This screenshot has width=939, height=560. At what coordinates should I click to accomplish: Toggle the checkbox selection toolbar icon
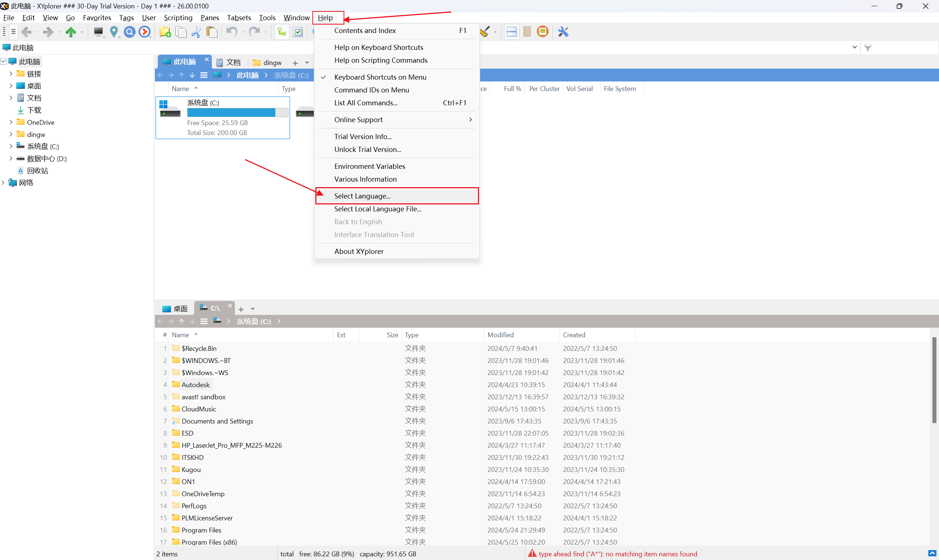coord(298,32)
